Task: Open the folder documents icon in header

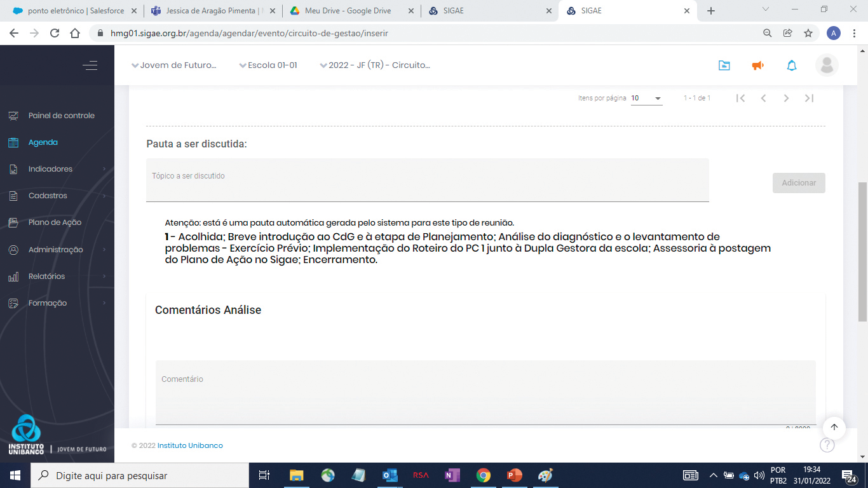Action: (x=724, y=65)
